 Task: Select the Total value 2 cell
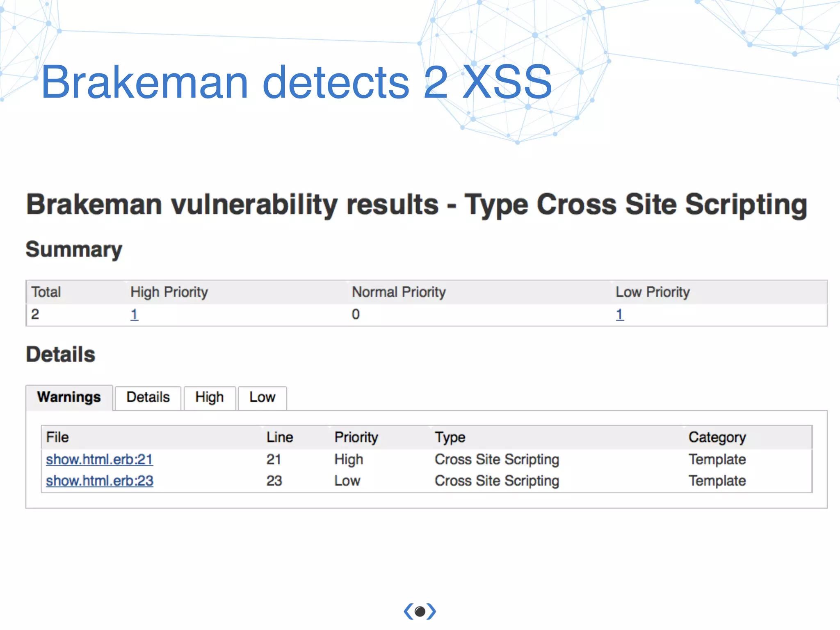click(35, 315)
